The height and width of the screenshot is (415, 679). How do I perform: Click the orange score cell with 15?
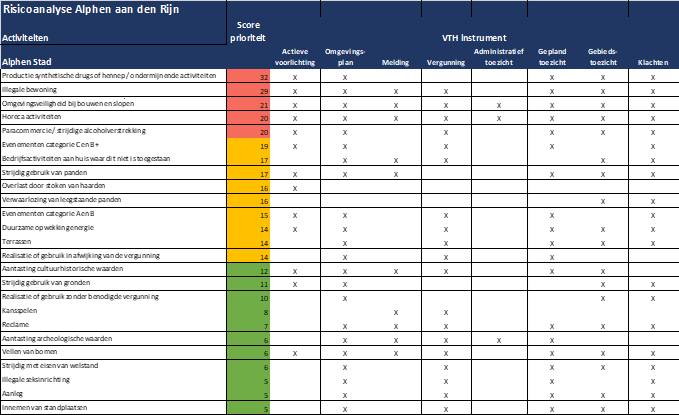248,215
